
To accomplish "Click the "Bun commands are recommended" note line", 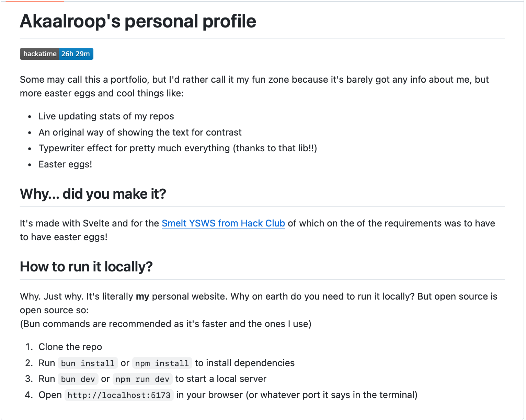I will (165, 324).
